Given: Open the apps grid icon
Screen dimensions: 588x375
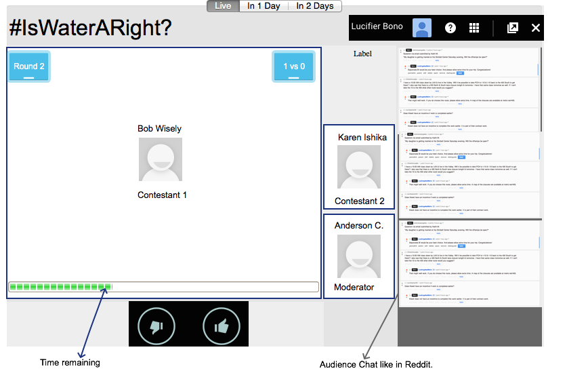Looking at the screenshot, I should (474, 28).
